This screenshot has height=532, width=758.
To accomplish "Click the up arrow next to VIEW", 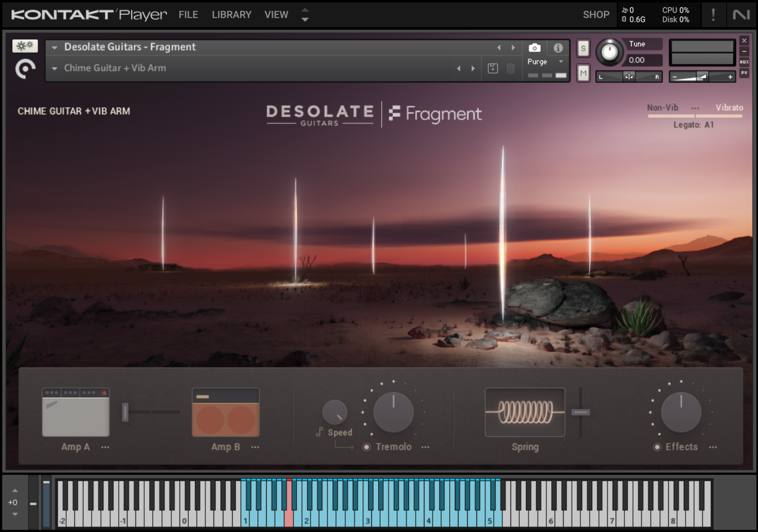I will click(x=304, y=10).
